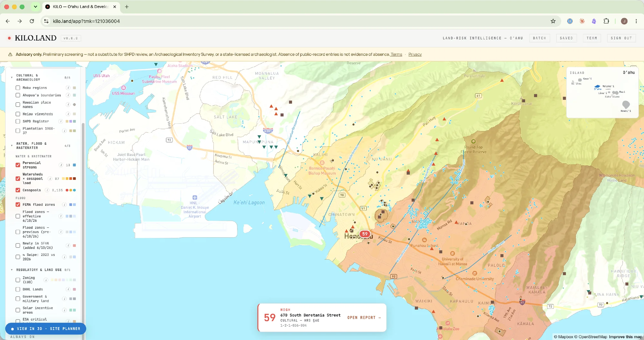Show info for Heiau viewsheds layer
Viewport: 644px width, 340px height.
coord(68,114)
